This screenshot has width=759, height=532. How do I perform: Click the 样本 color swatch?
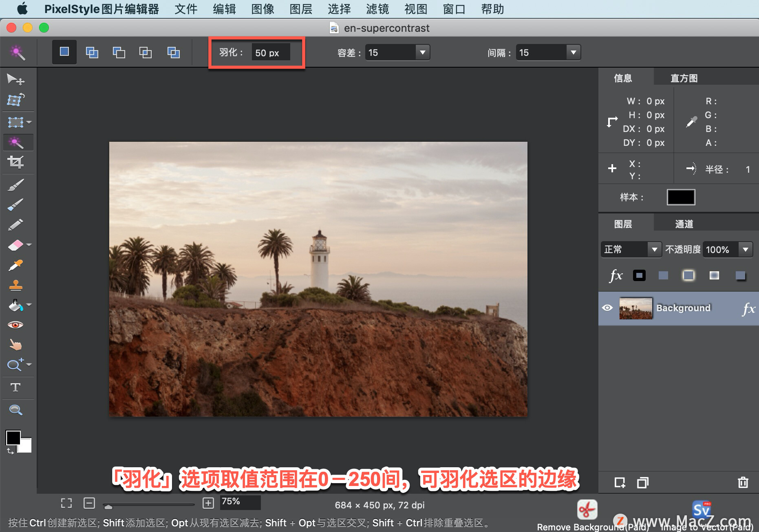tap(681, 197)
